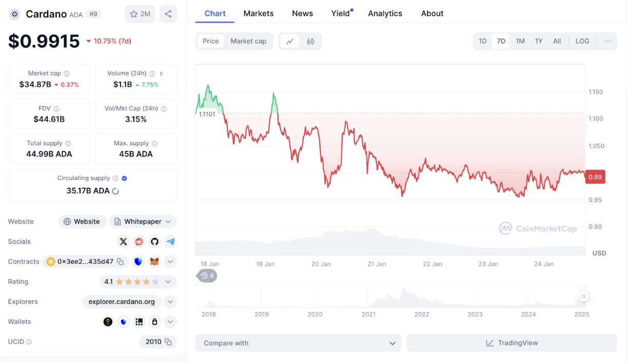The image size is (633, 364).
Task: Open the Telegram social icon
Action: tap(170, 241)
